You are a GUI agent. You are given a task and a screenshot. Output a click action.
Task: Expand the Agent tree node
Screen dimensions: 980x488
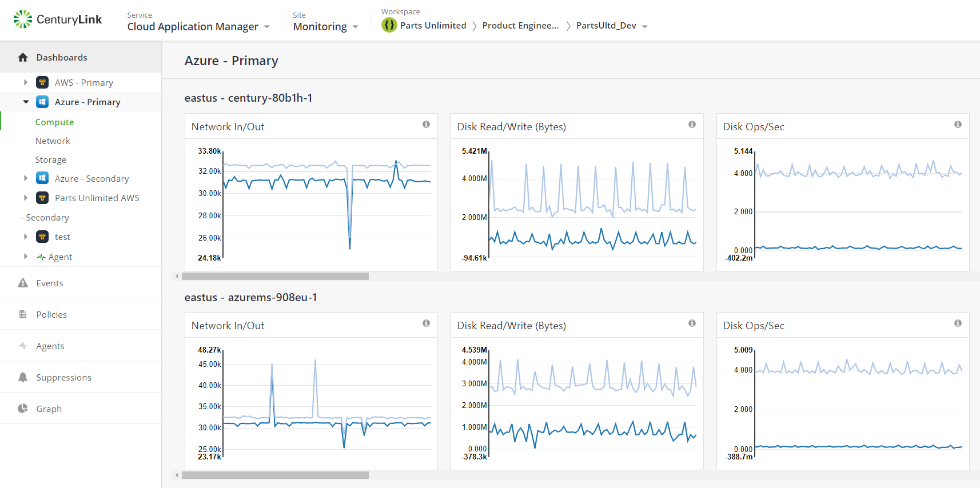tap(26, 257)
